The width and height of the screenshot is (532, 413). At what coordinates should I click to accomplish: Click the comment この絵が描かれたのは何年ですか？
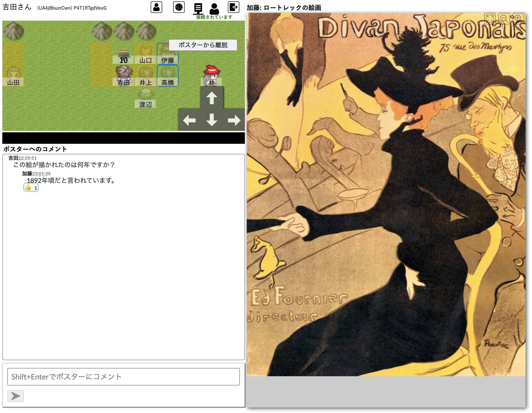click(64, 165)
